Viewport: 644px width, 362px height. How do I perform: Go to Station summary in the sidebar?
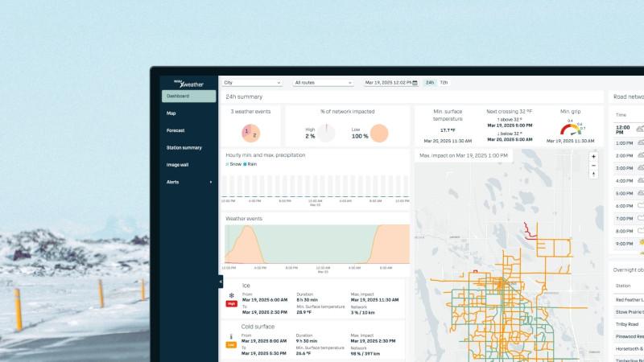[184, 148]
